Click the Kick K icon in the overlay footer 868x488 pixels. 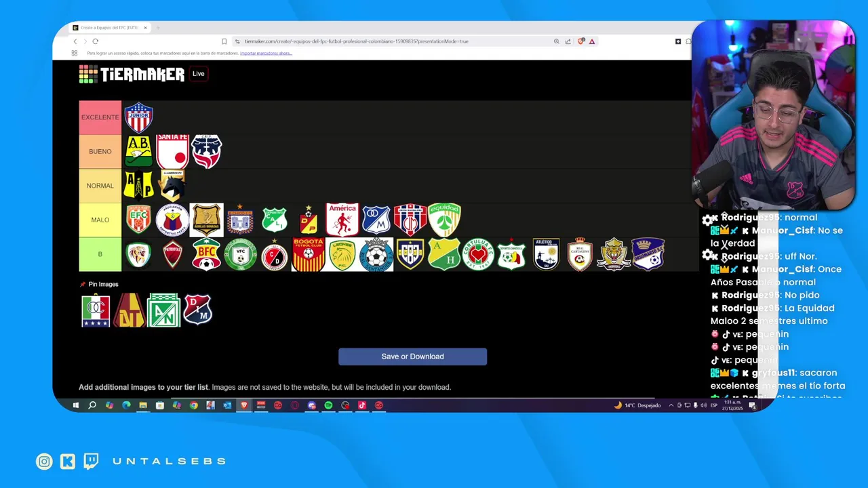[x=67, y=462]
